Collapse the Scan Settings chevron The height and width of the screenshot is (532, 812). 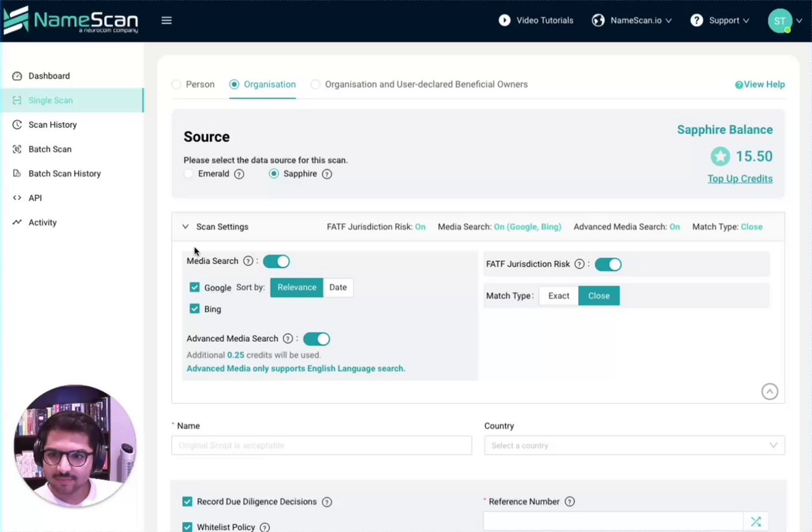coord(185,227)
